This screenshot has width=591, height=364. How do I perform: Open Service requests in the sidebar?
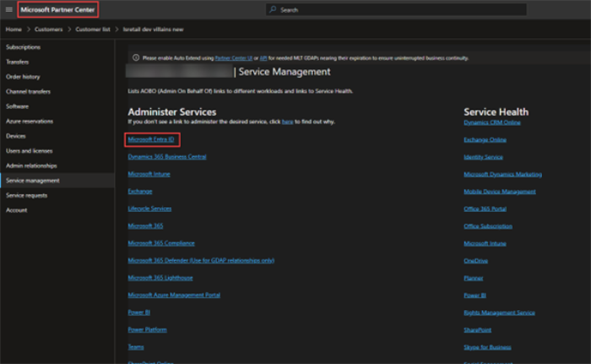click(x=26, y=195)
